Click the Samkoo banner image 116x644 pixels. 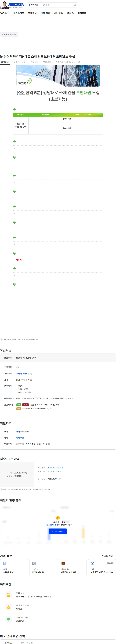coord(58,76)
